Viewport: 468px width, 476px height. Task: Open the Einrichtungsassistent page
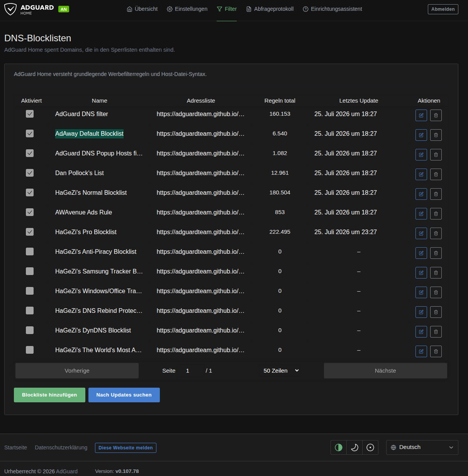coord(332,9)
